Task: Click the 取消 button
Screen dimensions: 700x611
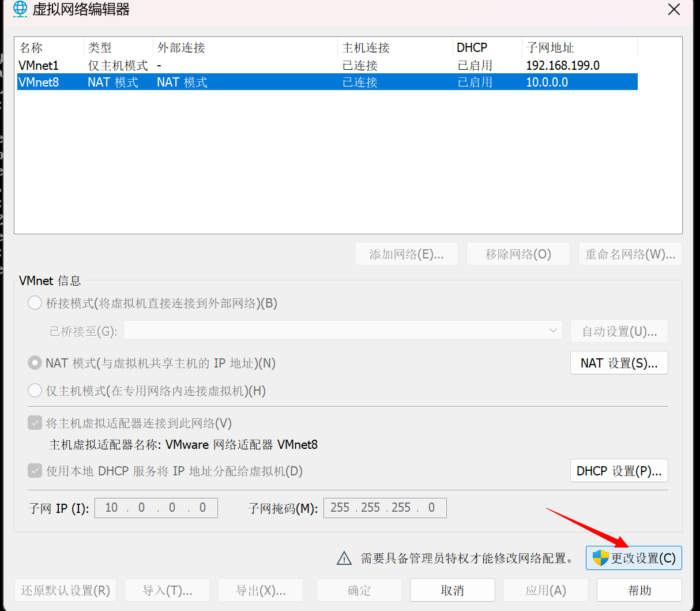Action: click(453, 590)
